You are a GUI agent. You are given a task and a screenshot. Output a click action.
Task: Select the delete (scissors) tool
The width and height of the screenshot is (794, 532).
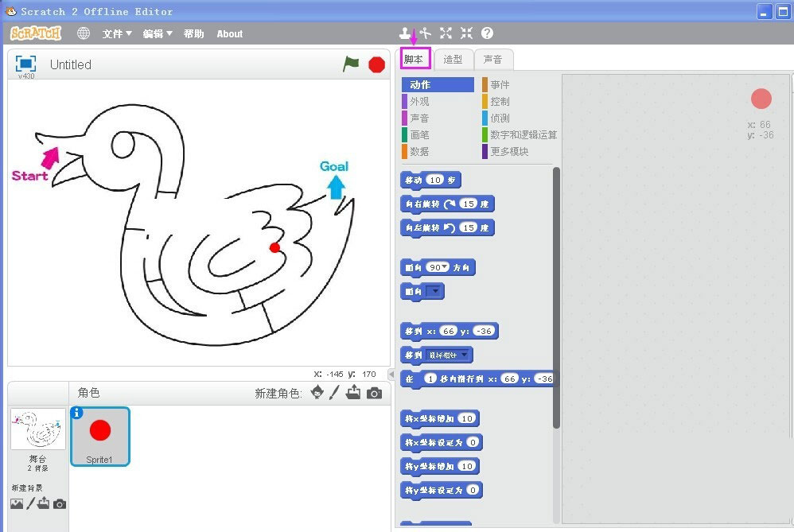point(427,33)
